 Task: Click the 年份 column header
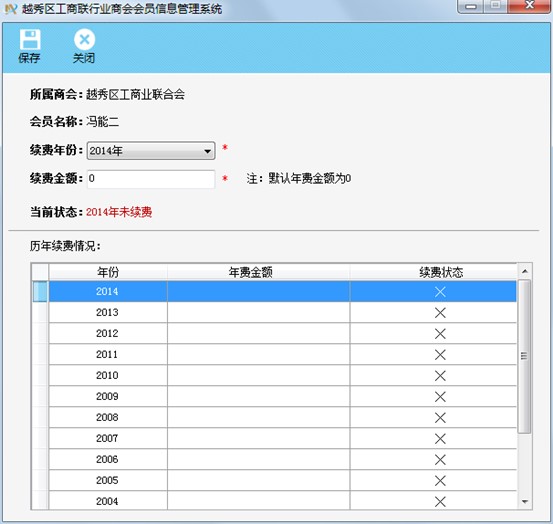click(108, 272)
